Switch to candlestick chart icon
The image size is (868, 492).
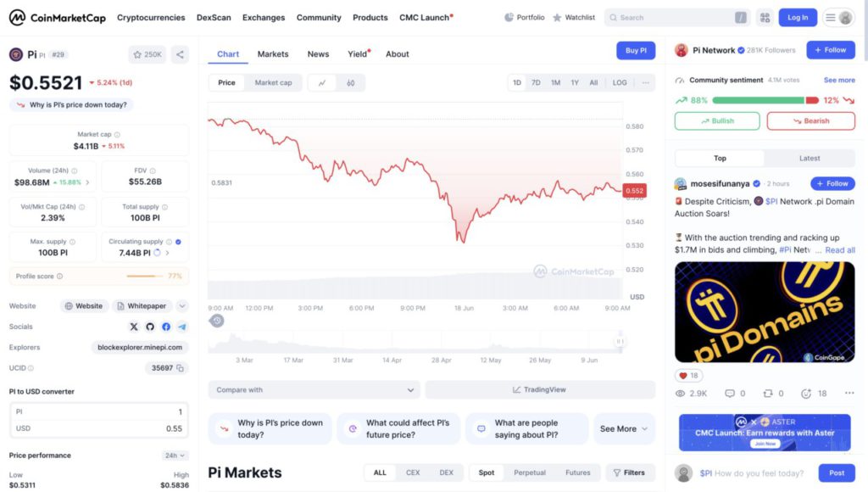[350, 83]
